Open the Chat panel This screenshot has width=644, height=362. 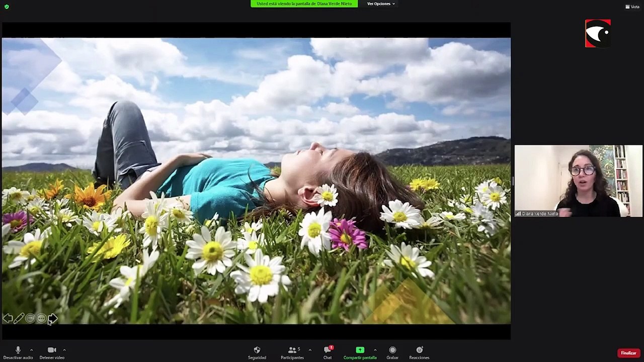point(328,353)
